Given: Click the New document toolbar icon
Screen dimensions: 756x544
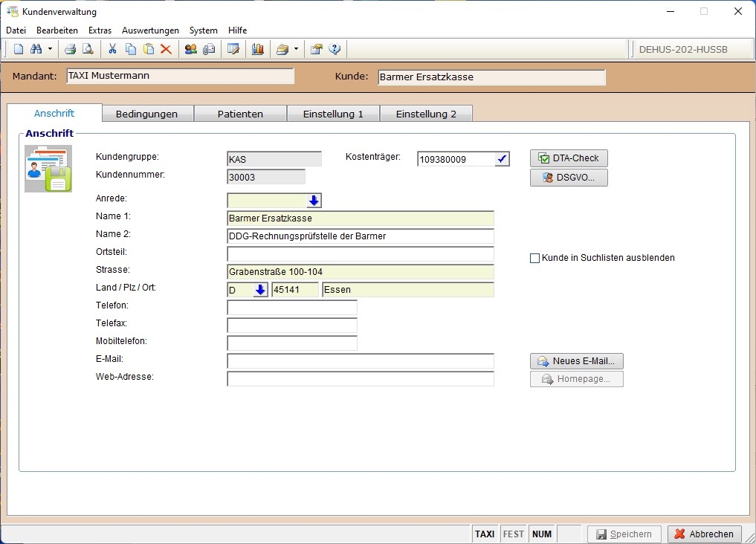Looking at the screenshot, I should pos(19,49).
